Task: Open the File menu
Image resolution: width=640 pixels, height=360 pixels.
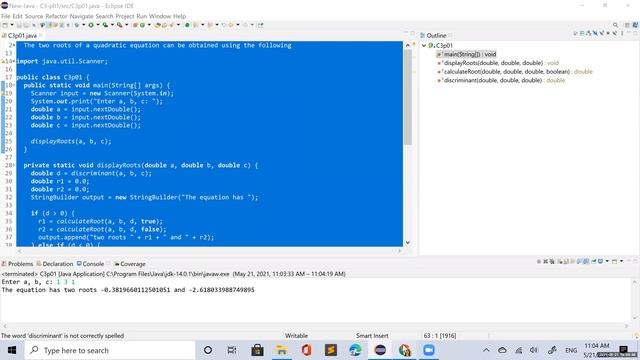Action: tap(5, 16)
